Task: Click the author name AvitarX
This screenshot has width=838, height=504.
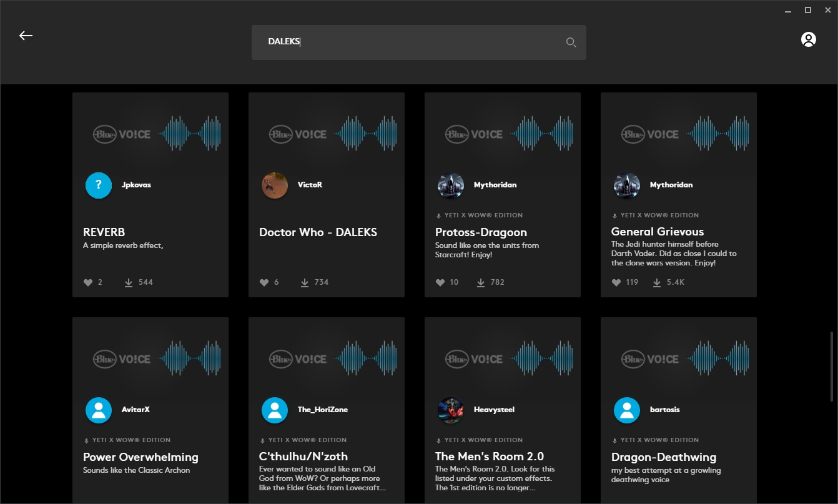Action: 136,410
